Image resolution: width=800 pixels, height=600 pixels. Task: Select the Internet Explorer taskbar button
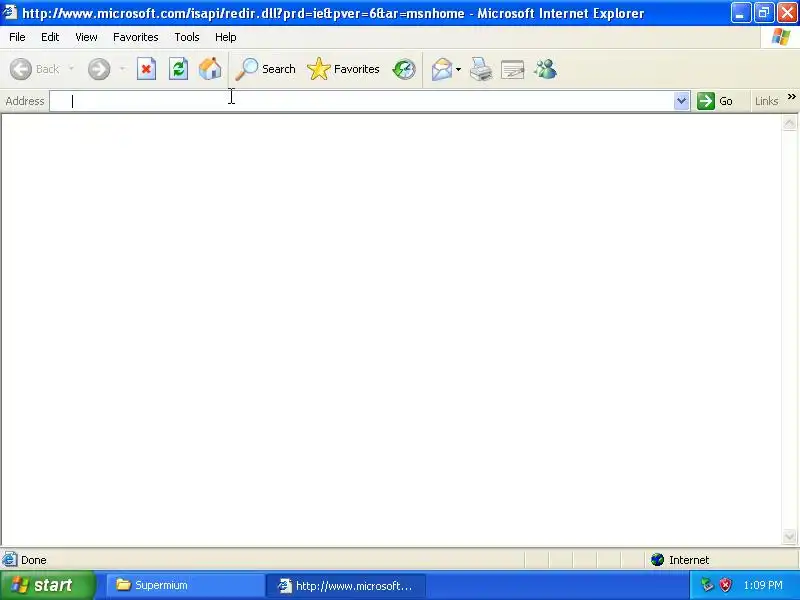pos(346,585)
